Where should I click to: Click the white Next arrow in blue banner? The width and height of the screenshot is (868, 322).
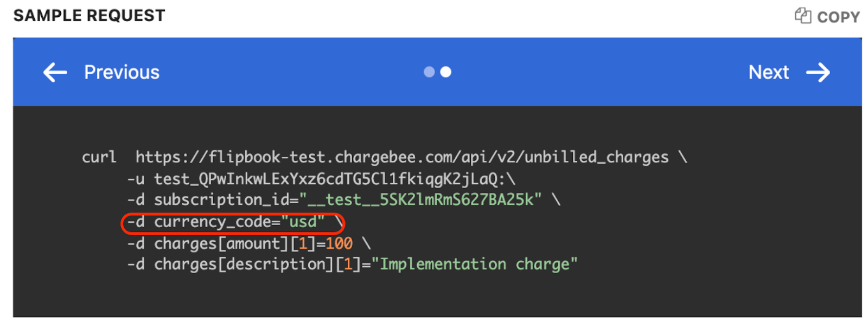coord(818,72)
